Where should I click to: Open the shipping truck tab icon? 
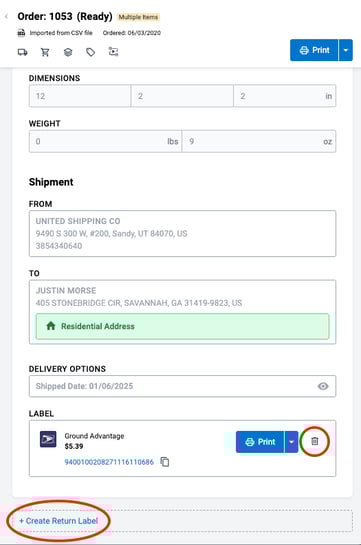coord(23,52)
